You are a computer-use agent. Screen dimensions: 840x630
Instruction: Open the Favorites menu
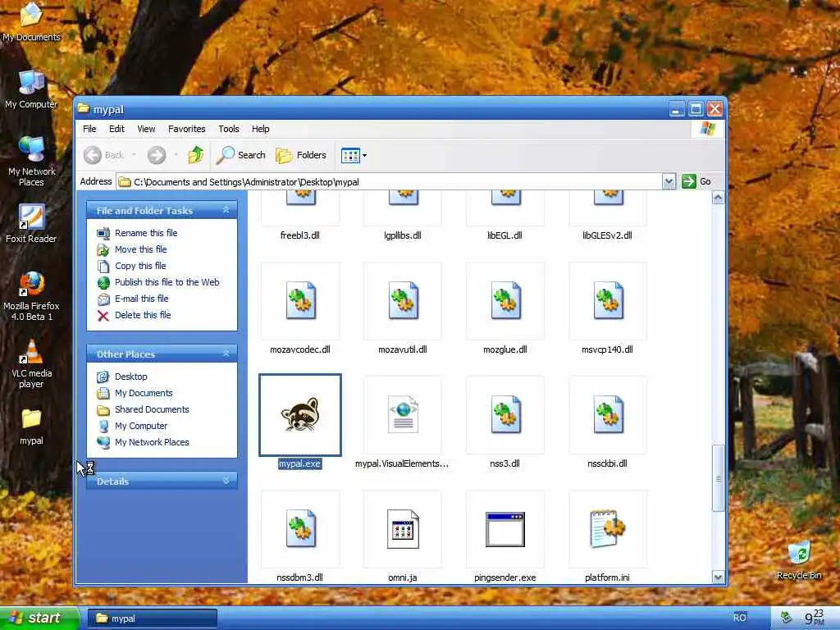(187, 129)
